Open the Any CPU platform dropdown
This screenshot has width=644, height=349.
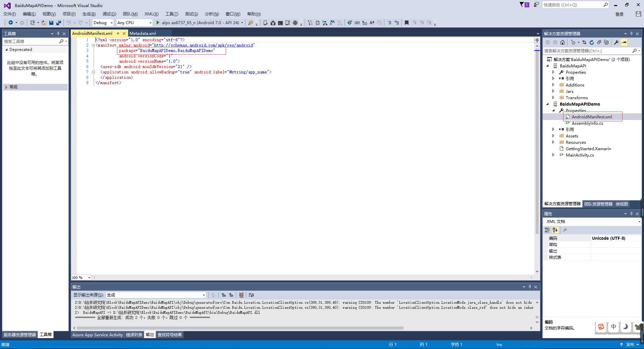coord(134,22)
